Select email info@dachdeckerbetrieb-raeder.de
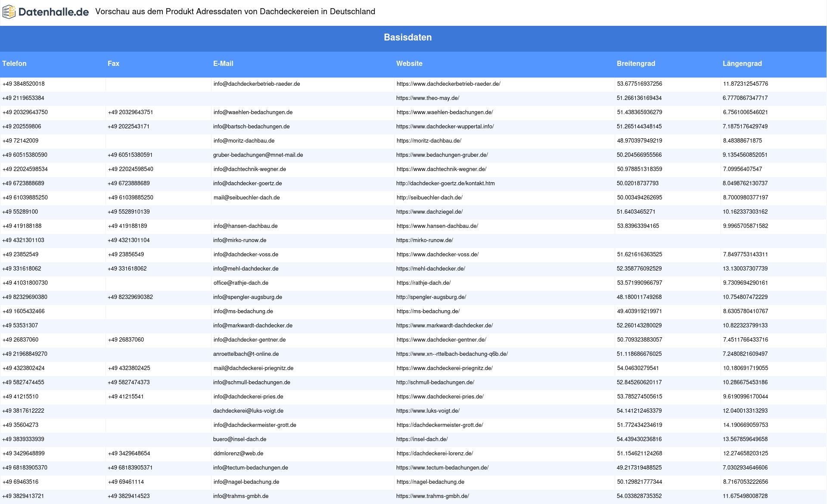The width and height of the screenshot is (827, 504). coord(257,84)
